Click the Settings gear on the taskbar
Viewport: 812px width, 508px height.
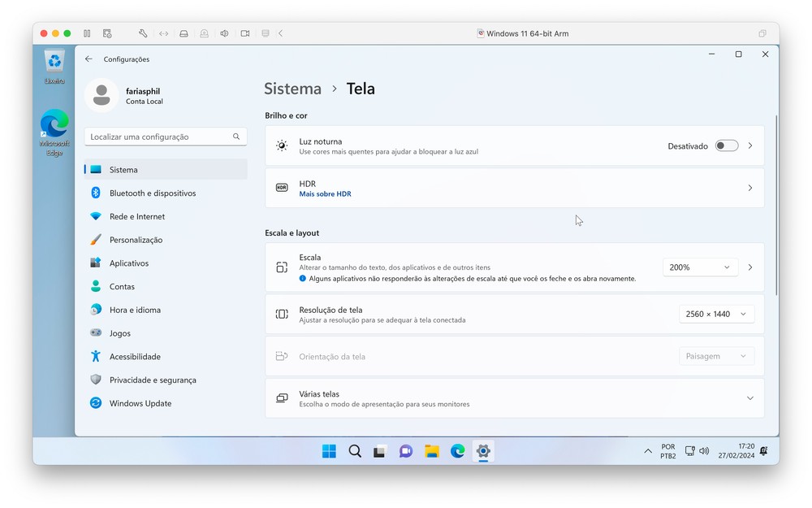coord(483,451)
